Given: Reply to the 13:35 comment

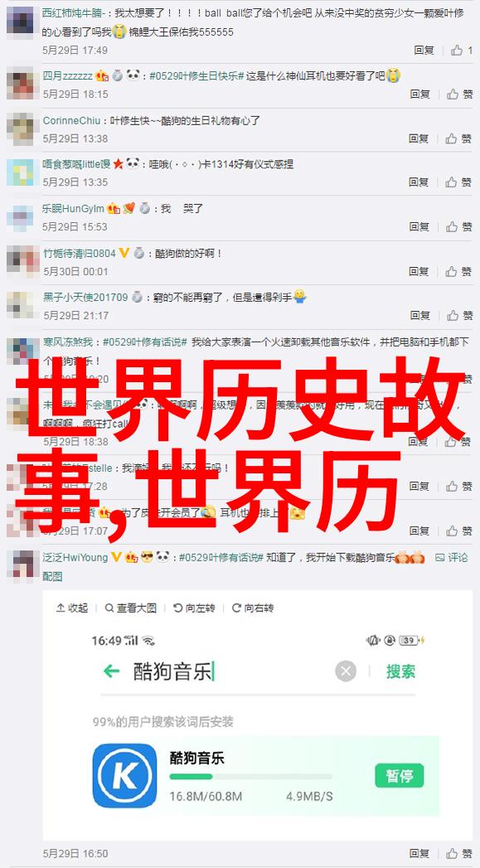Looking at the screenshot, I should tap(419, 182).
